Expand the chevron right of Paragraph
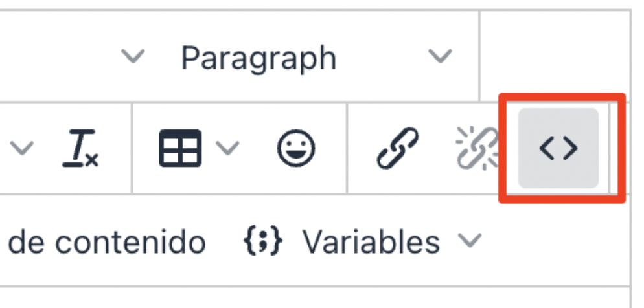This screenshot has width=644, height=308. pyautogui.click(x=441, y=57)
